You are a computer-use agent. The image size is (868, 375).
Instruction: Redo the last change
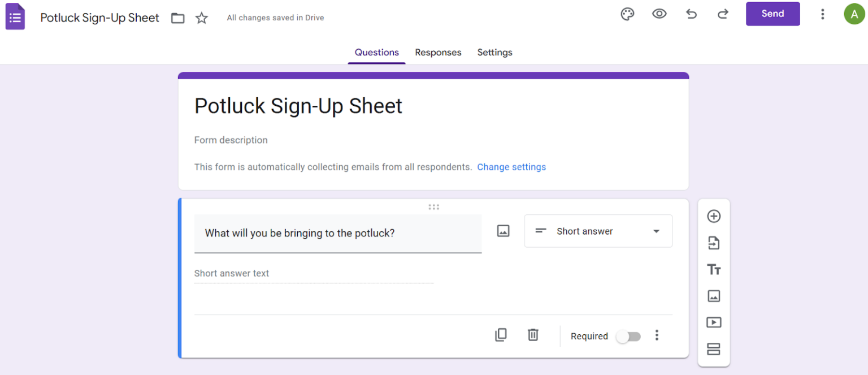click(x=723, y=14)
